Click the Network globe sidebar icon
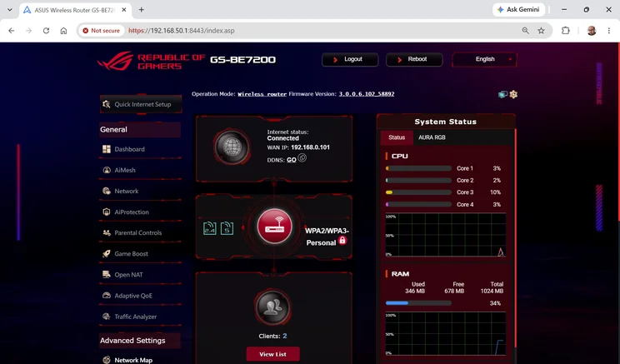The image size is (620, 364). point(107,191)
